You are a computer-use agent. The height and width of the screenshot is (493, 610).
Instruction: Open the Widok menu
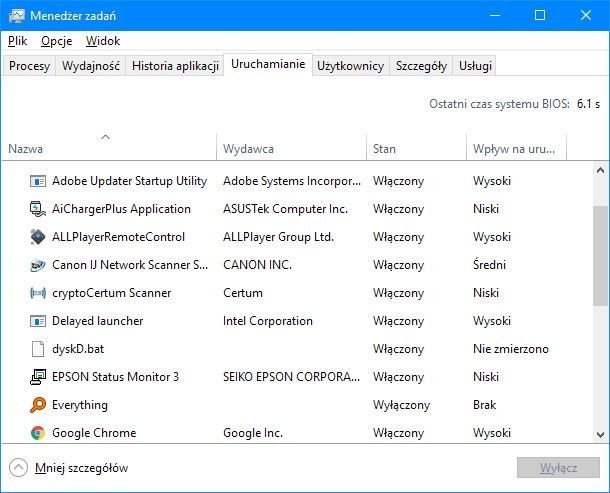pos(103,41)
